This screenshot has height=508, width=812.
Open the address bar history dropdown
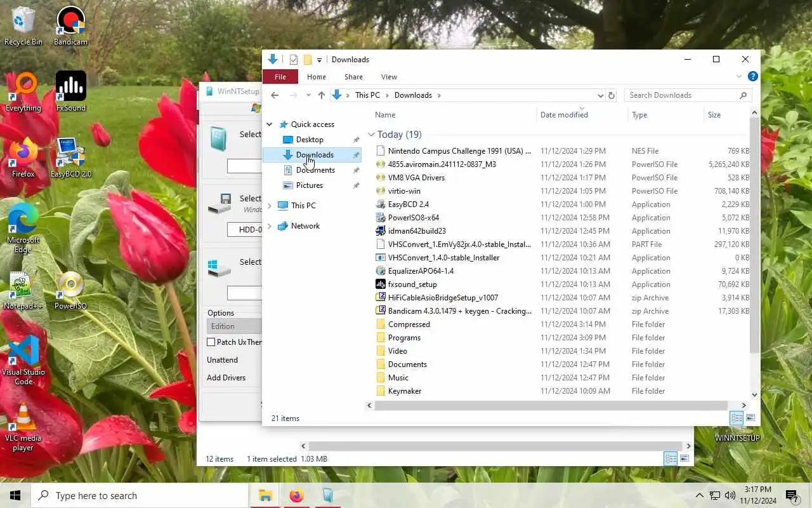(x=600, y=95)
